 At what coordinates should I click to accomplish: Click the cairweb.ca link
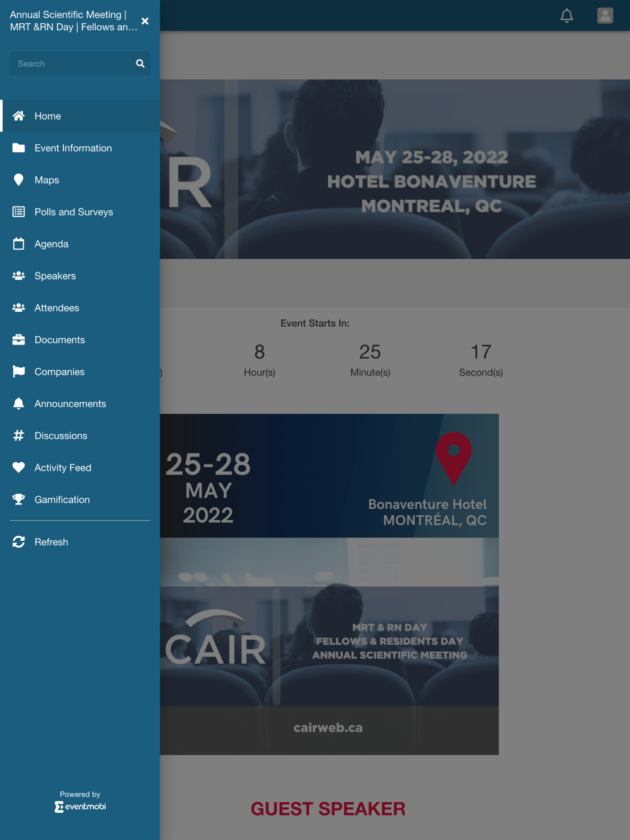328,728
